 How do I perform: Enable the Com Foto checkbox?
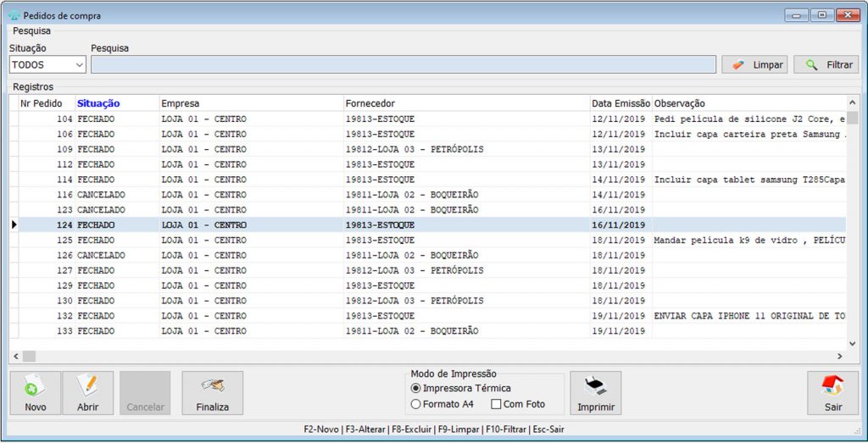point(497,404)
